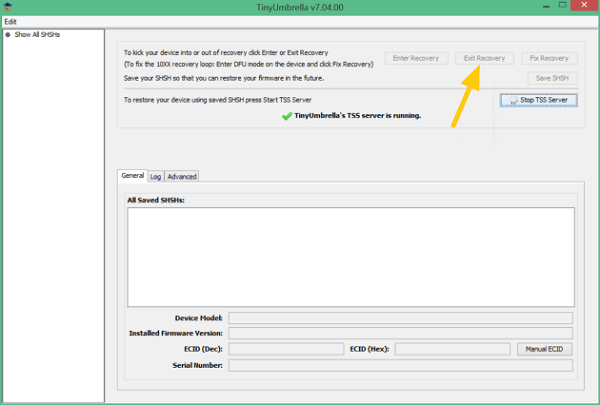Image resolution: width=600 pixels, height=405 pixels.
Task: Click the 'Serial Number:' label
Action: [x=197, y=366]
